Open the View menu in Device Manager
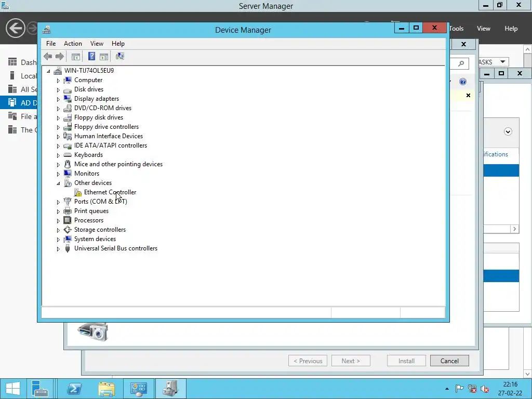This screenshot has height=399, width=532. 97,44
